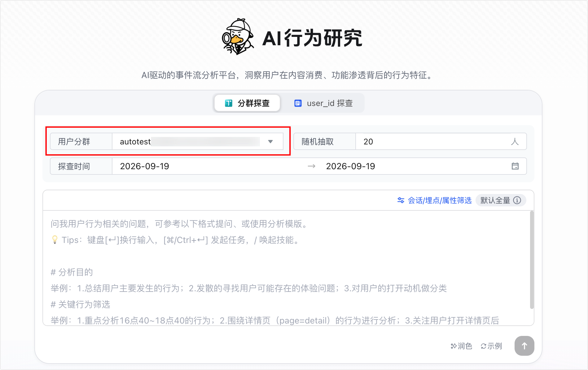This screenshot has width=588, height=370.
Task: Click the info icon beside 默认全量
Action: (517, 200)
